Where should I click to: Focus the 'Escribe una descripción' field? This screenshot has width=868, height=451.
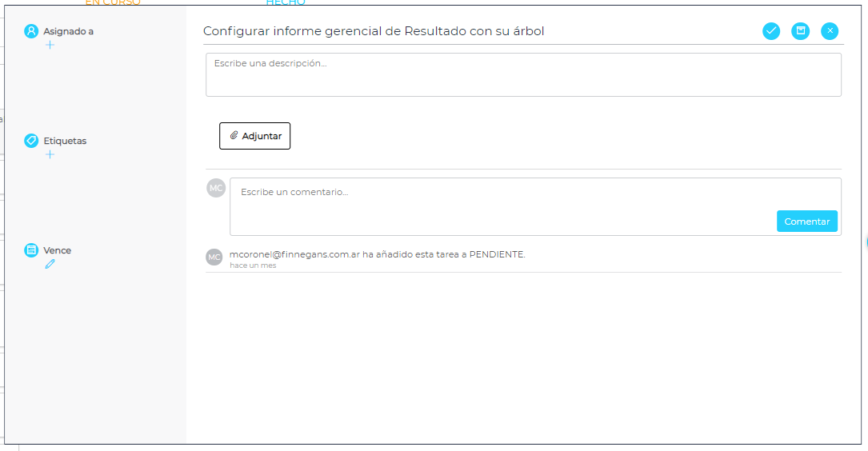(523, 74)
